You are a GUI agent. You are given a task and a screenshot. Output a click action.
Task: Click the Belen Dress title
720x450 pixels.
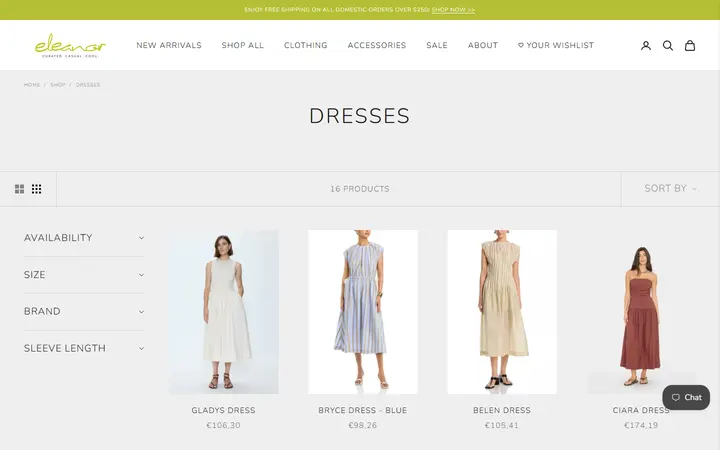pyautogui.click(x=502, y=411)
